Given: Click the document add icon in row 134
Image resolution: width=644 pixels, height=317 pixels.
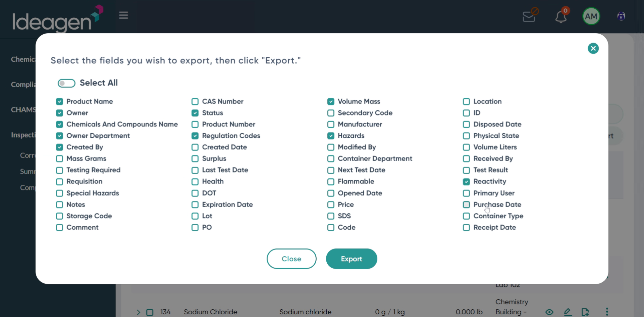Looking at the screenshot, I should tap(585, 312).
